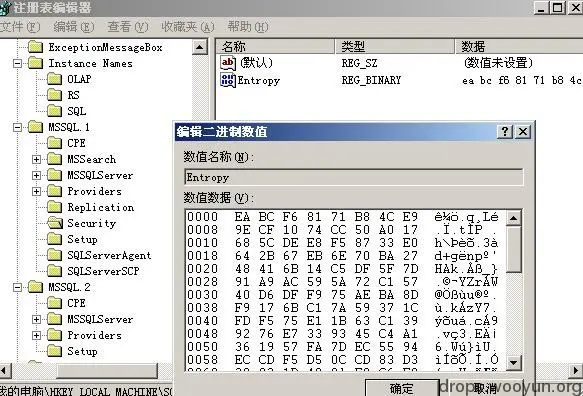Select the SQLServerSCP folder icon
Image resolution: width=583 pixels, height=396 pixels.
tap(55, 271)
